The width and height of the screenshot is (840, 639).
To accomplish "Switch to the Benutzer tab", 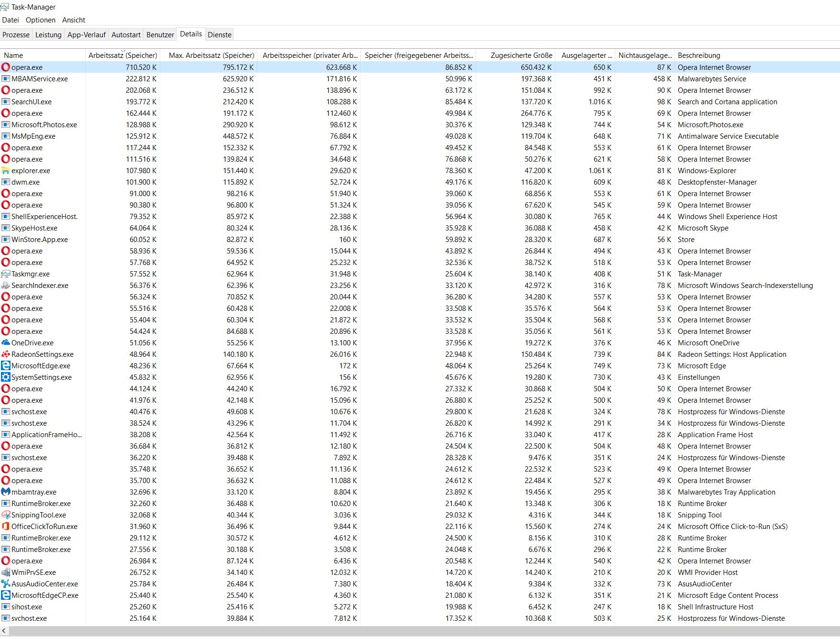I will coord(160,34).
